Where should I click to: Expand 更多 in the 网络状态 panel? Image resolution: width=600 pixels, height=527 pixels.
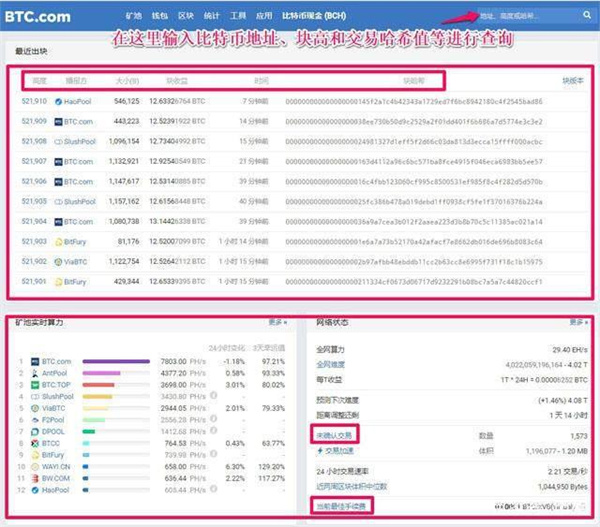(x=577, y=322)
